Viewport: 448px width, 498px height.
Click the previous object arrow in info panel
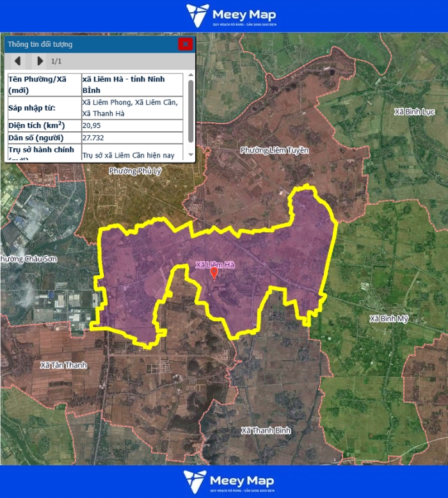tap(18, 61)
